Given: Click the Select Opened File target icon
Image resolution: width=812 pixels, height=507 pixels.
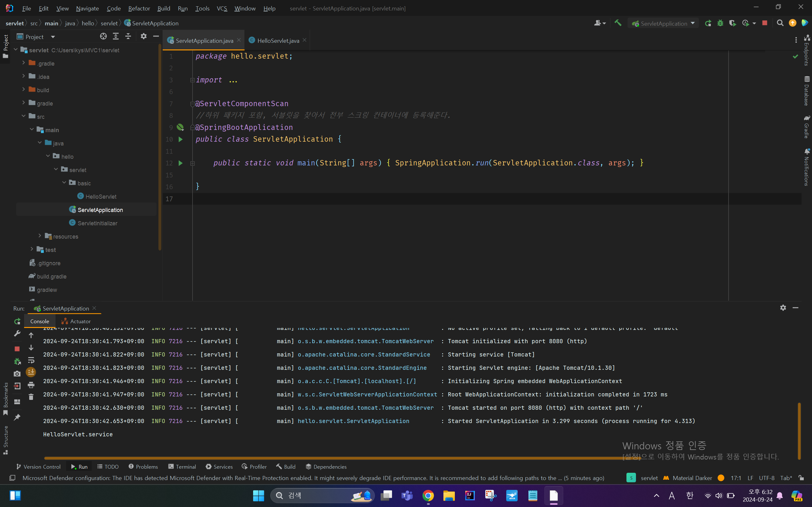Looking at the screenshot, I should pyautogui.click(x=103, y=36).
